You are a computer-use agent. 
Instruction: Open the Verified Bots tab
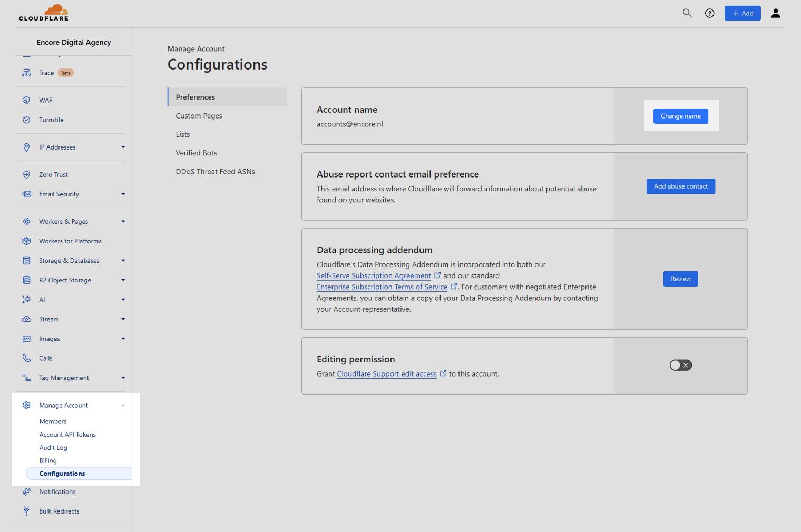click(196, 153)
